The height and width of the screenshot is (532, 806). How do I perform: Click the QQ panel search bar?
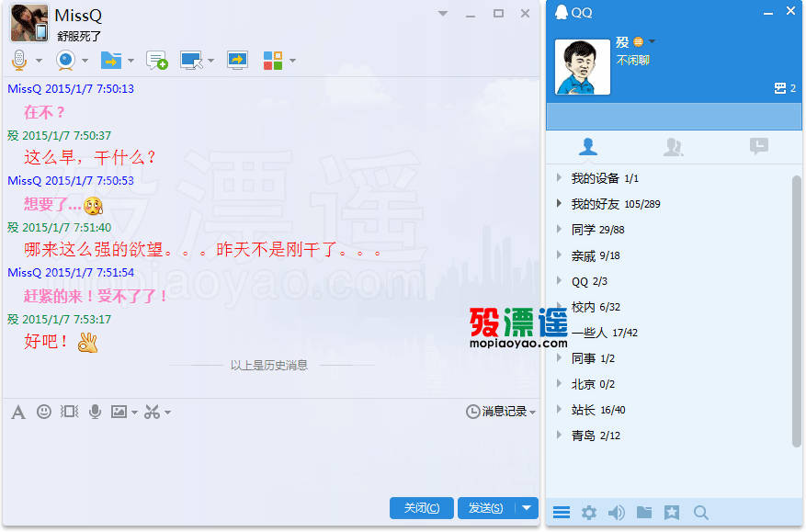pyautogui.click(x=674, y=116)
